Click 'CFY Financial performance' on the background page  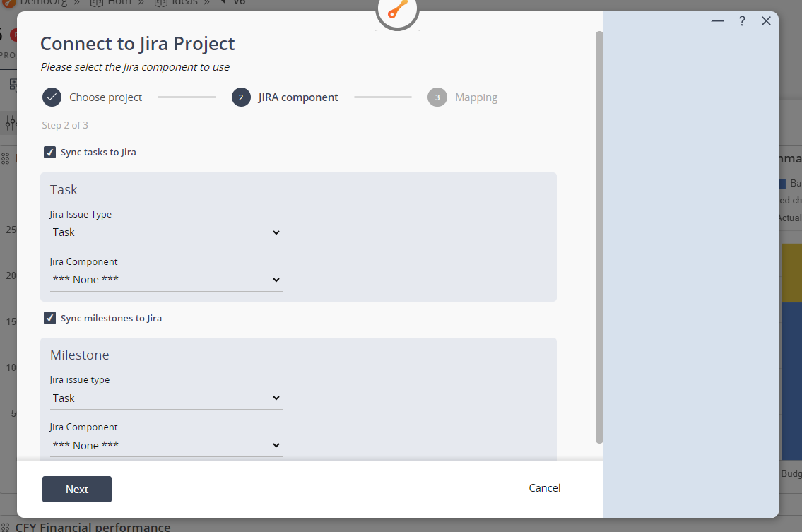pyautogui.click(x=93, y=526)
